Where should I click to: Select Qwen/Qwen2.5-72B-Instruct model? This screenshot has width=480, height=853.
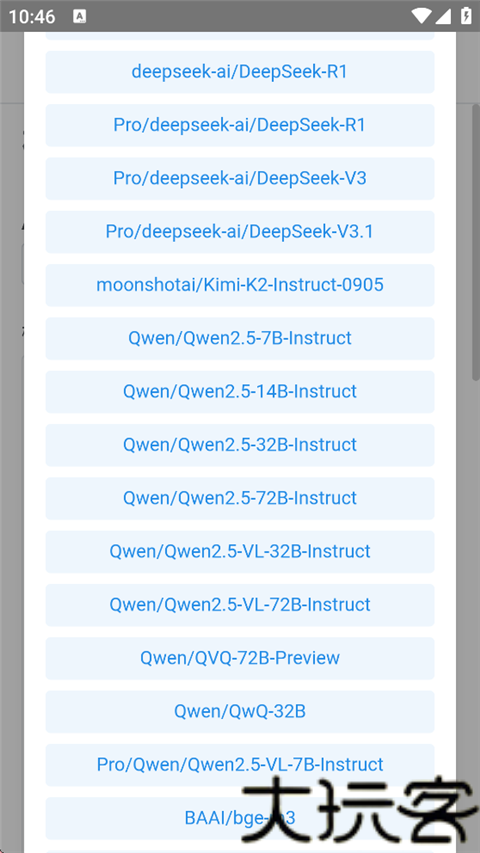tap(239, 498)
